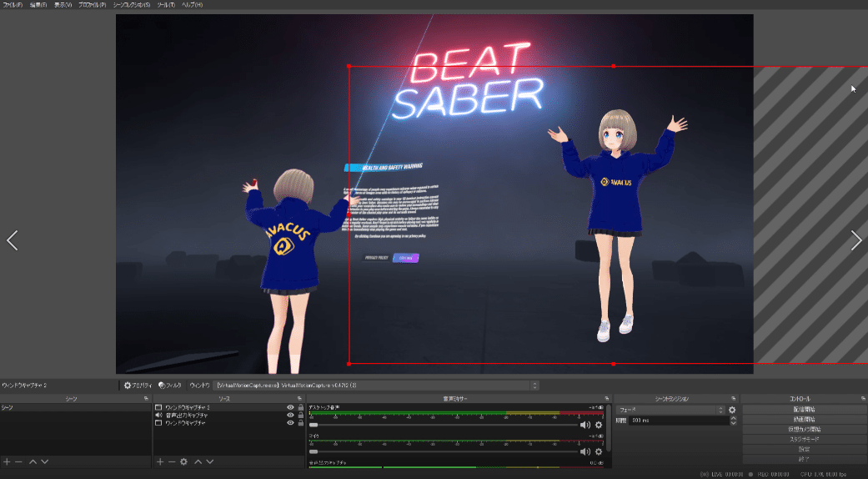The width and height of the screenshot is (868, 479).
Task: Click 配信開始 to start streaming
Action: tap(805, 409)
